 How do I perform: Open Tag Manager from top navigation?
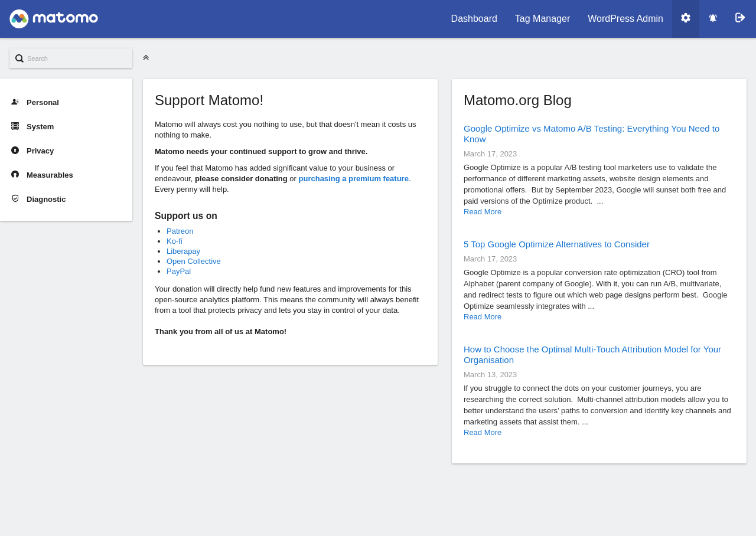click(542, 19)
